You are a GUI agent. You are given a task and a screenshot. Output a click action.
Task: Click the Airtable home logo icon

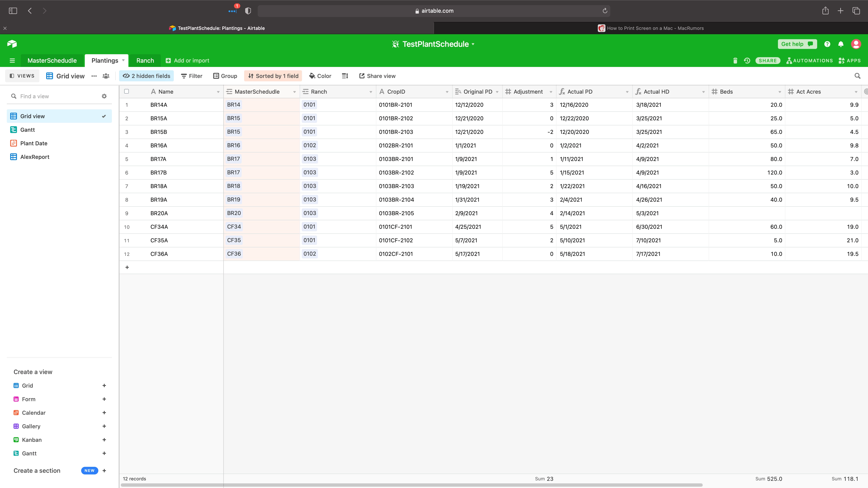(12, 44)
